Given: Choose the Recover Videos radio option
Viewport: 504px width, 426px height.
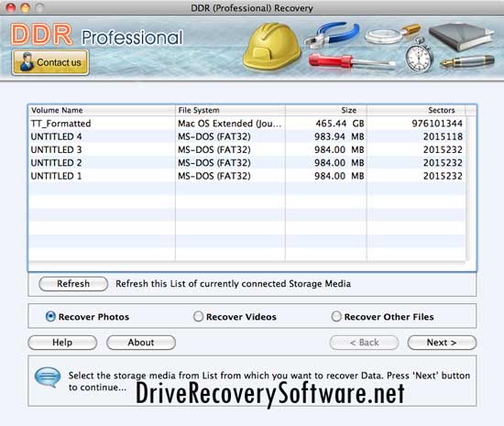Looking at the screenshot, I should (x=198, y=316).
